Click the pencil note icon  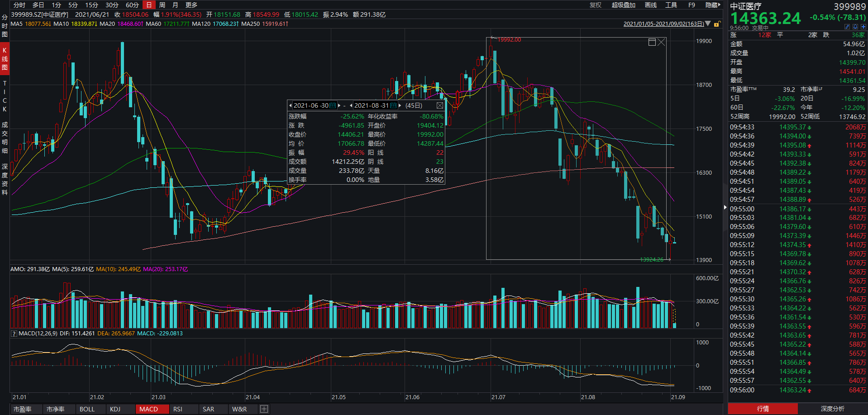click(847, 27)
